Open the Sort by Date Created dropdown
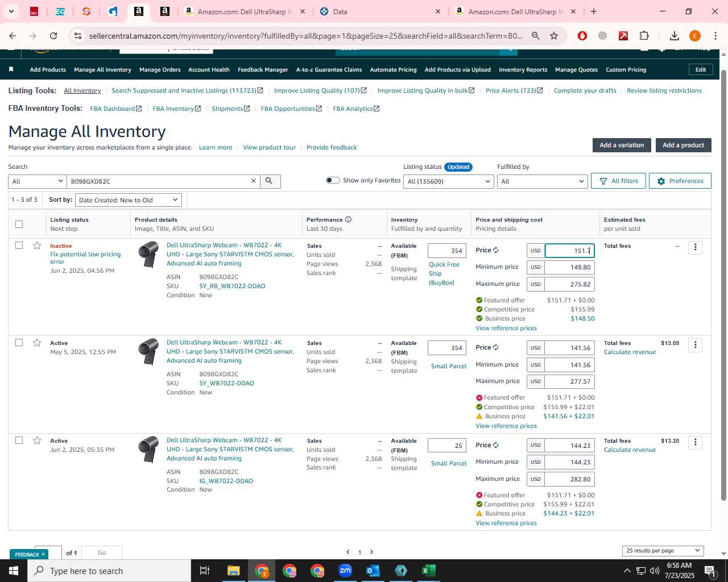 [129, 200]
